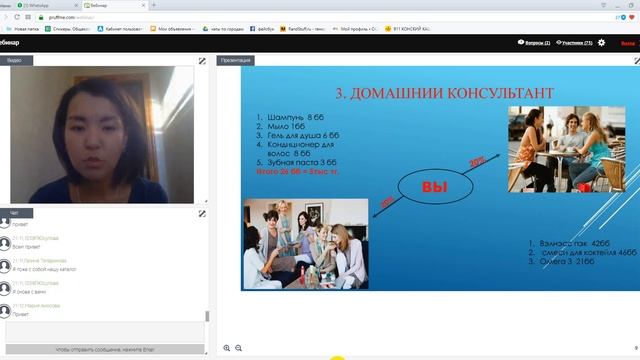The height and width of the screenshot is (360, 640).
Task: Open the Новая папка bookmarks folder
Action: tap(22, 29)
